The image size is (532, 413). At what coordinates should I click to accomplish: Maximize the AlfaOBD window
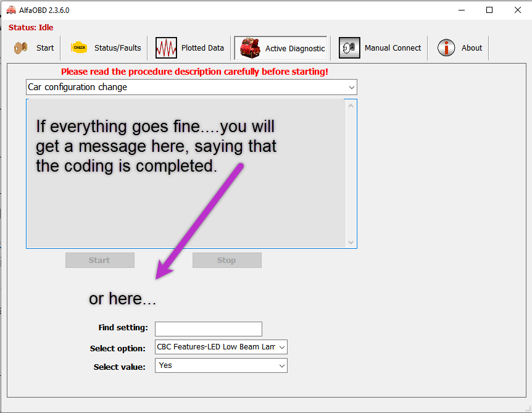click(x=489, y=10)
